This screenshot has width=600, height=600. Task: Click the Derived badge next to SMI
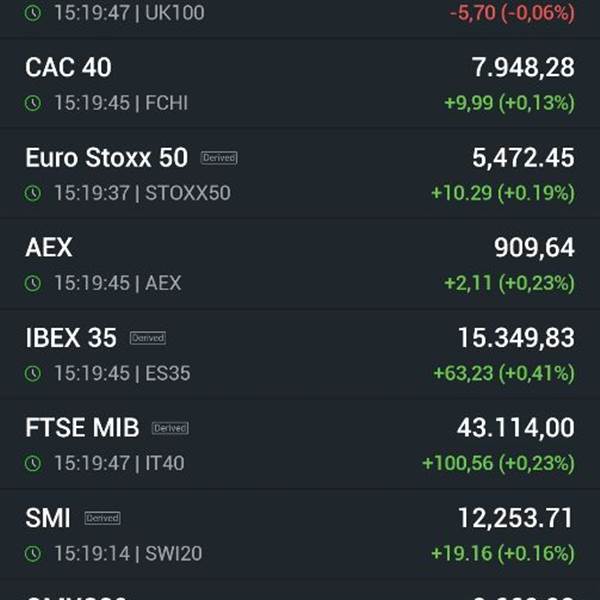pyautogui.click(x=103, y=518)
